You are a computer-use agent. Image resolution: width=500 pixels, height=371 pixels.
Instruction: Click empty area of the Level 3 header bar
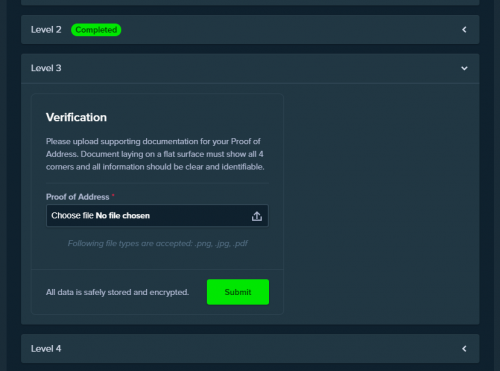pos(260,68)
